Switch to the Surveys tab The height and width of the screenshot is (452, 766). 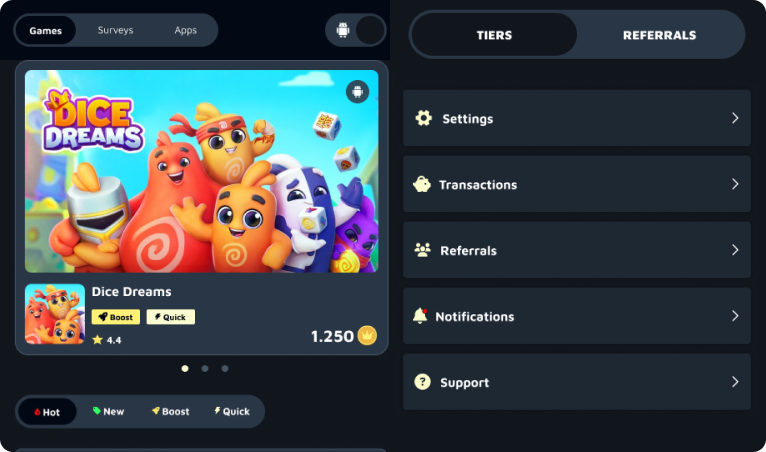[115, 30]
